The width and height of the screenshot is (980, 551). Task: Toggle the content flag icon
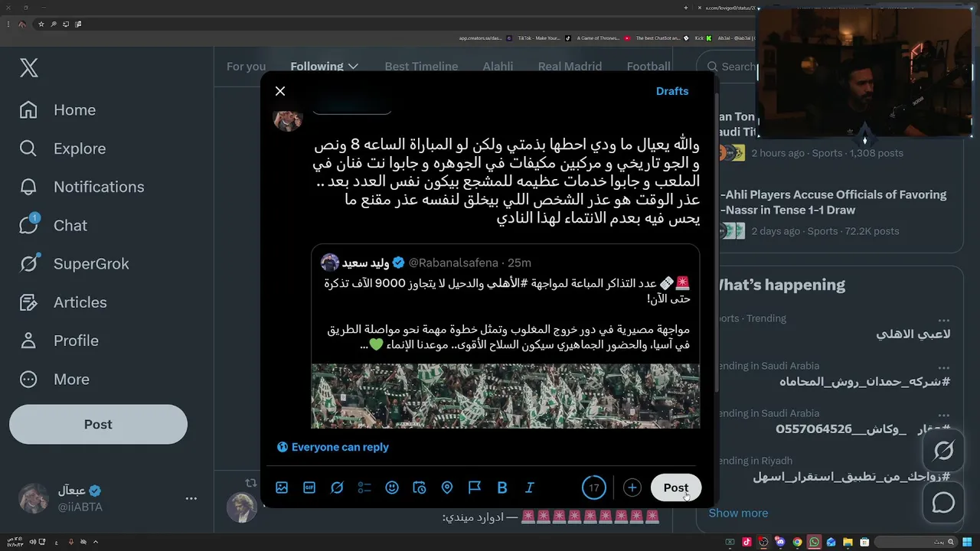[475, 487]
